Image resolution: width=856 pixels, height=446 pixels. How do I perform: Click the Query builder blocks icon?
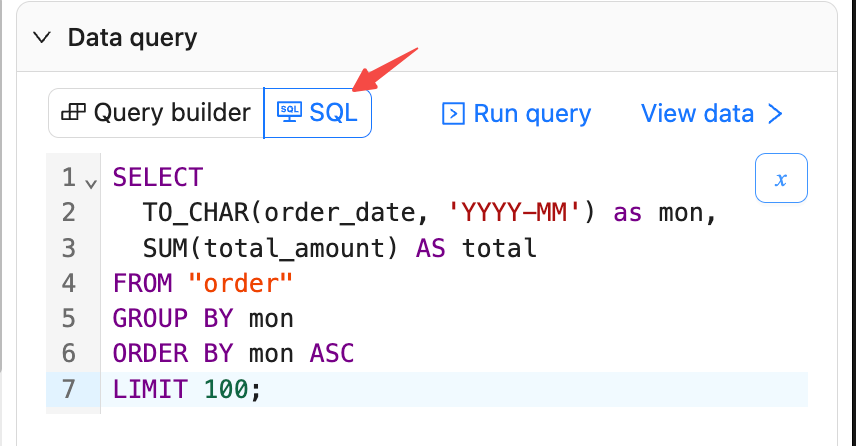tap(73, 113)
